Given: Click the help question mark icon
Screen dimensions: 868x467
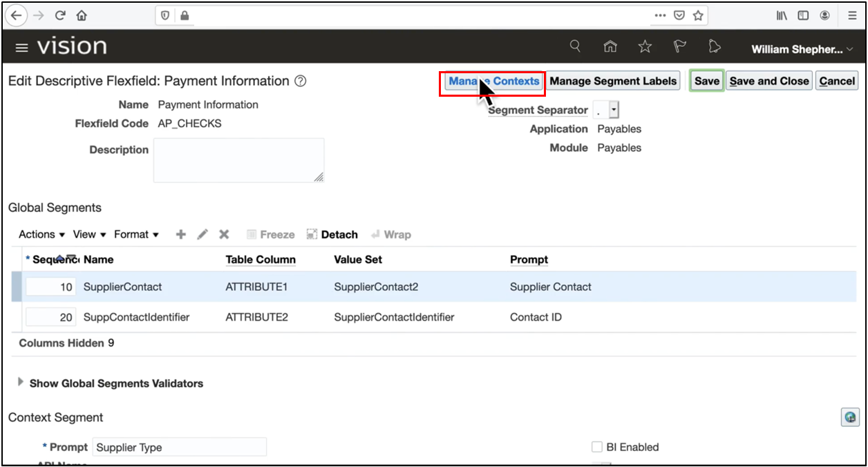Looking at the screenshot, I should [300, 81].
